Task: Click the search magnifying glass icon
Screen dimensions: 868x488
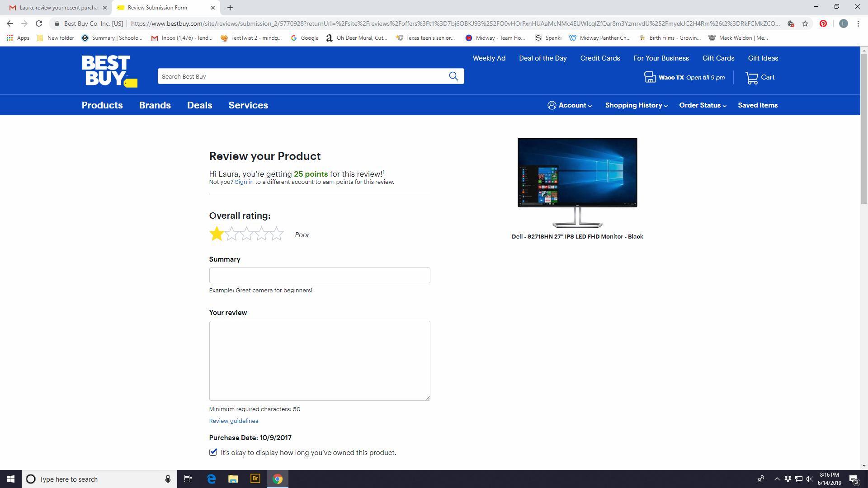Action: [453, 76]
